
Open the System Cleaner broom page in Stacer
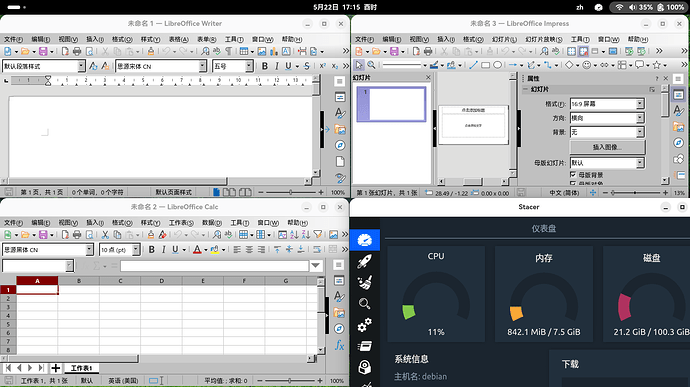point(364,283)
